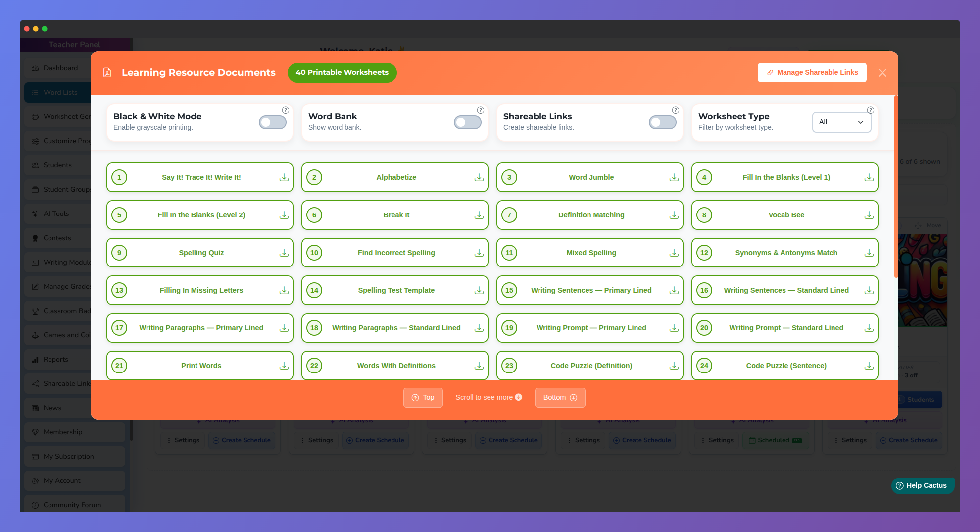
Task: Open AI Tools in the sidebar
Action: pos(58,214)
